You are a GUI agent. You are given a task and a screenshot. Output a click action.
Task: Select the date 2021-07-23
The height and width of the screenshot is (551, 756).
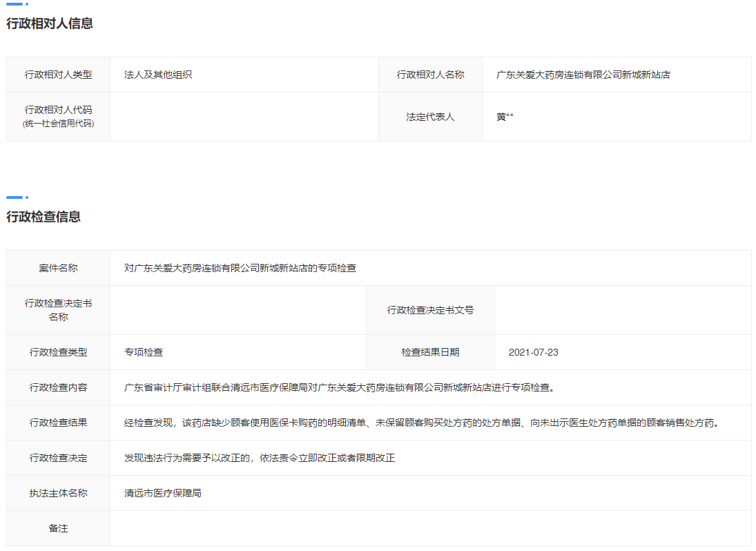533,352
